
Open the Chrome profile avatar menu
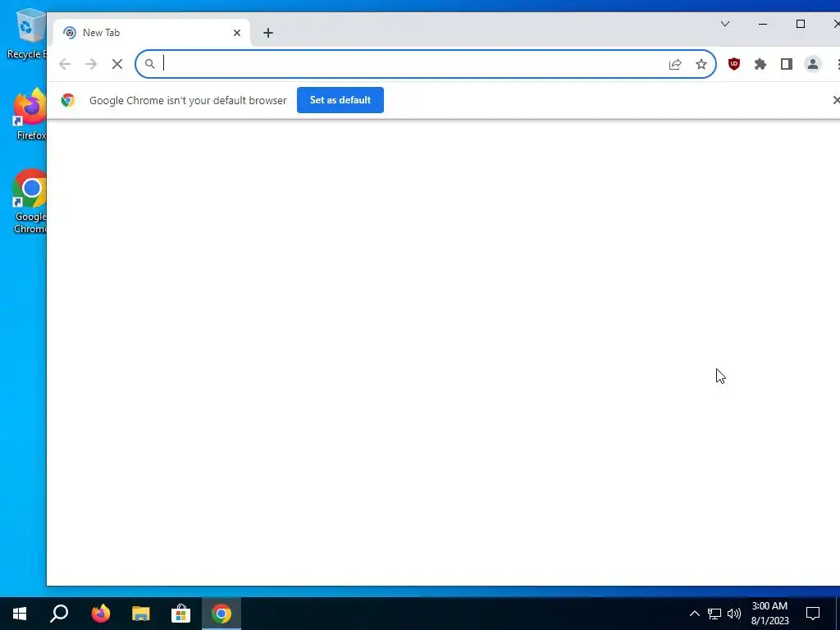pyautogui.click(x=813, y=64)
